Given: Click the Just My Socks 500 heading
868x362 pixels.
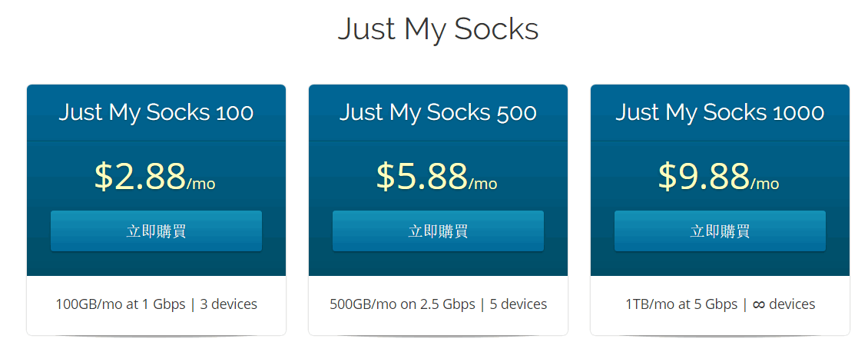Looking at the screenshot, I should [x=438, y=112].
